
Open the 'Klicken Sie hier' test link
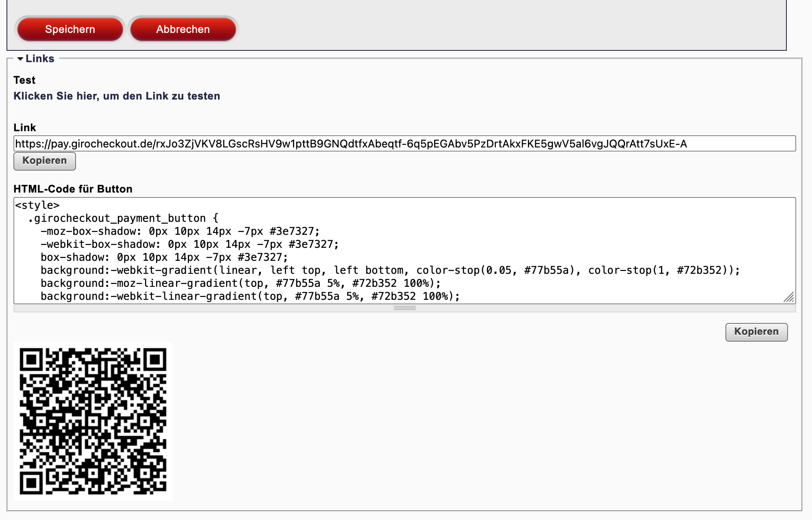coord(117,96)
